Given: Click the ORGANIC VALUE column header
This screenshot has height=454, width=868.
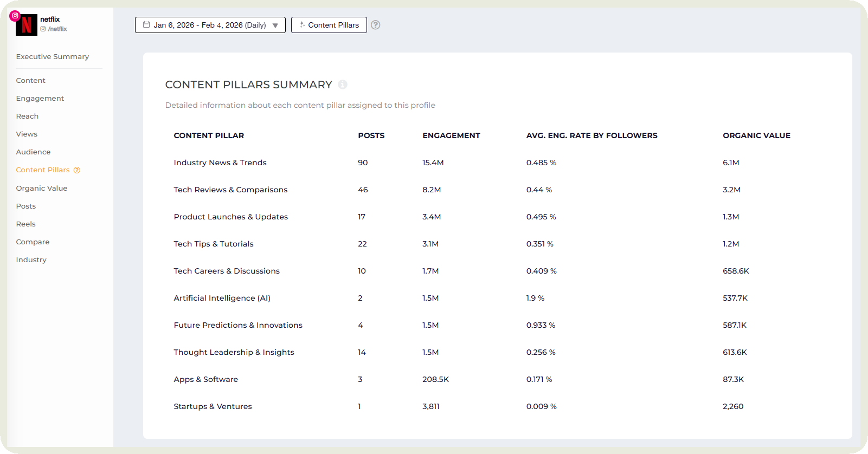Looking at the screenshot, I should [757, 135].
